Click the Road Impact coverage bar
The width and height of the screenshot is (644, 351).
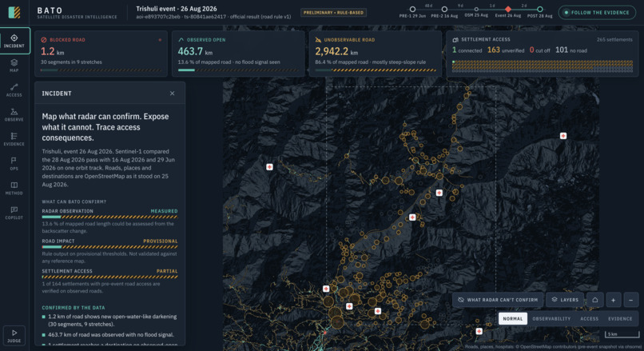[x=109, y=246]
